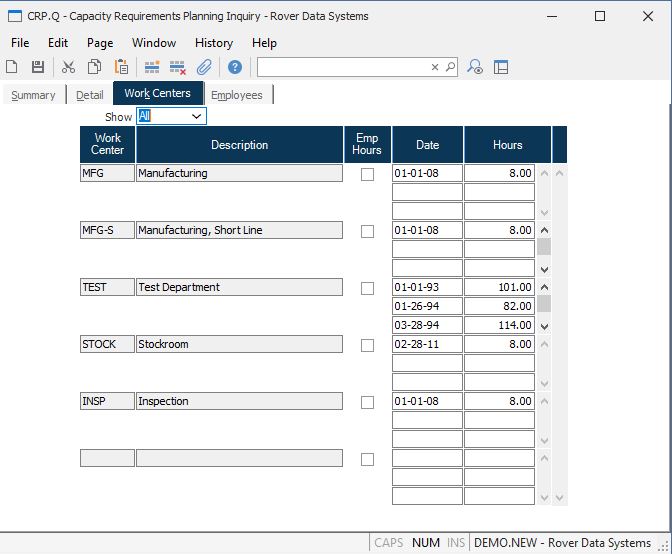Screen dimensions: 672x554
Task: Click the New record toolbar icon
Action: (x=12, y=67)
